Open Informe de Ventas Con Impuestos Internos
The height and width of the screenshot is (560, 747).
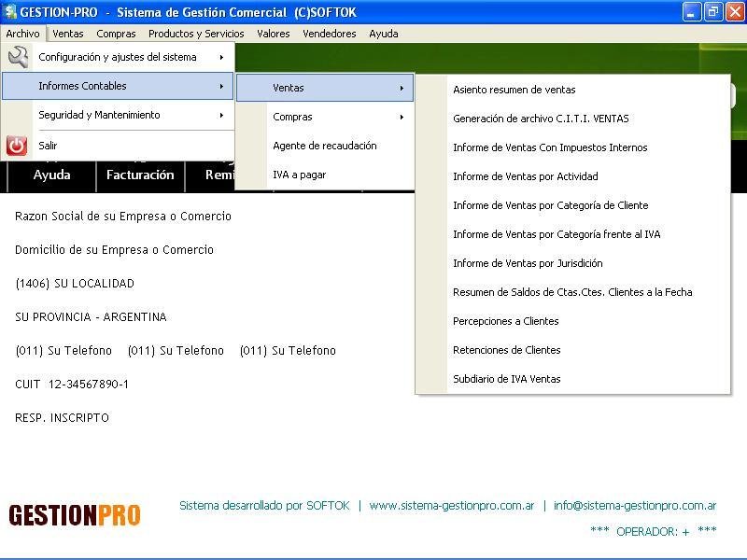click(550, 147)
